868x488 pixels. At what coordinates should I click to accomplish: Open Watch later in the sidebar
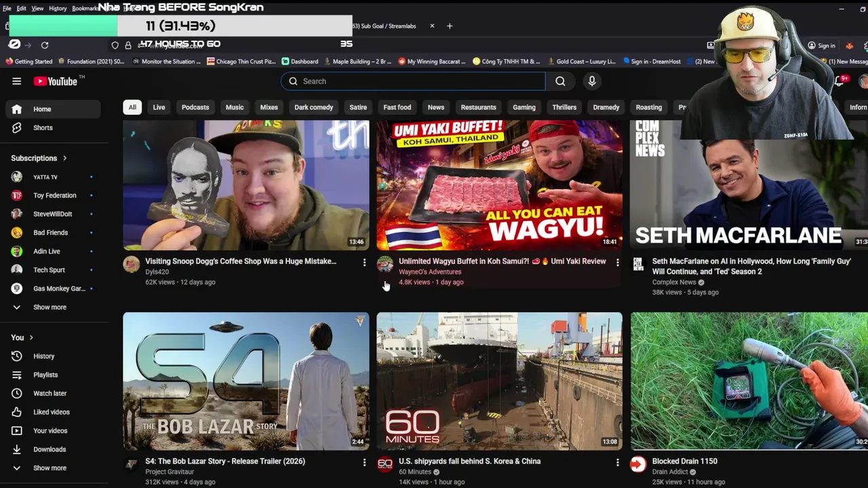click(x=53, y=393)
